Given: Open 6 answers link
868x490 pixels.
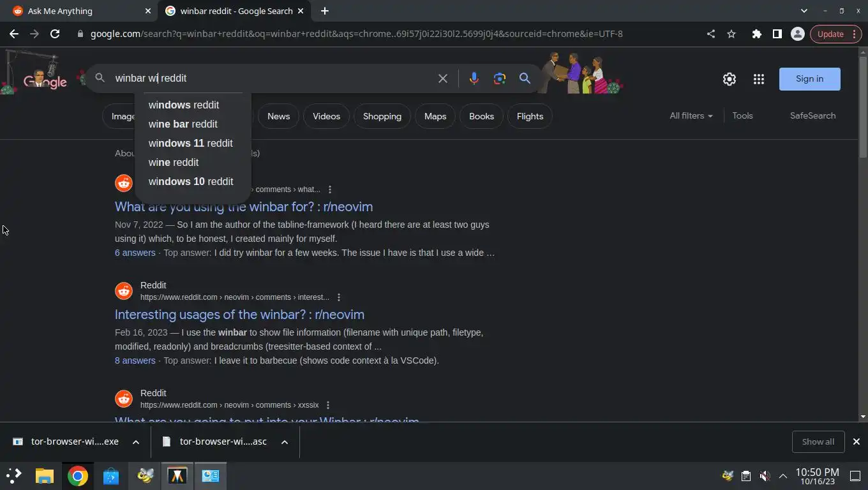Looking at the screenshot, I should tap(135, 253).
